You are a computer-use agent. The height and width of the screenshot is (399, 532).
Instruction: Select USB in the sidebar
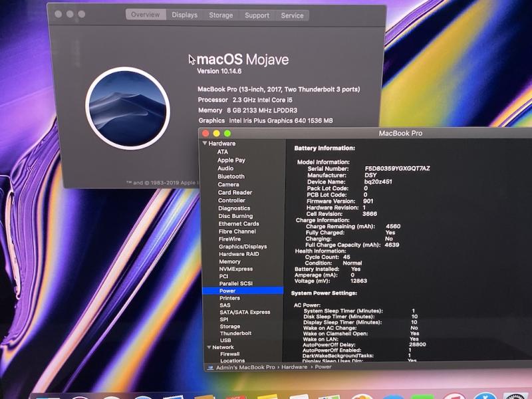click(x=225, y=340)
